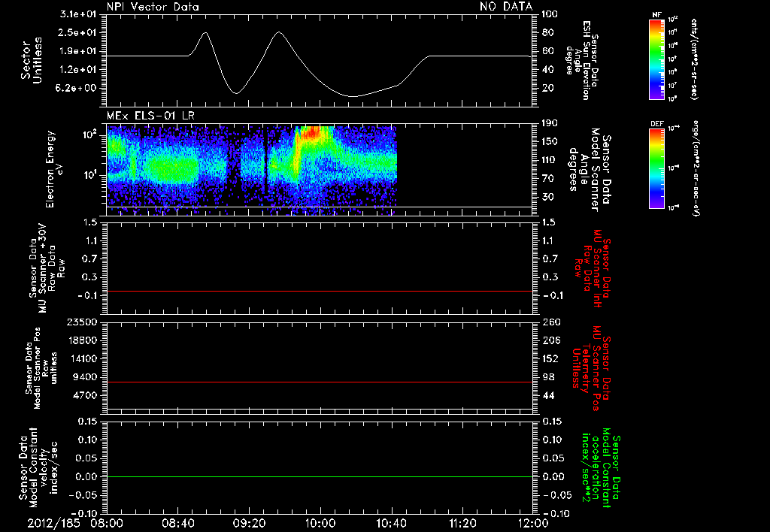The height and width of the screenshot is (532, 770).
Task: Click the "cnts/(cm**2-sr-sec)" unit label
Action: (x=694, y=59)
